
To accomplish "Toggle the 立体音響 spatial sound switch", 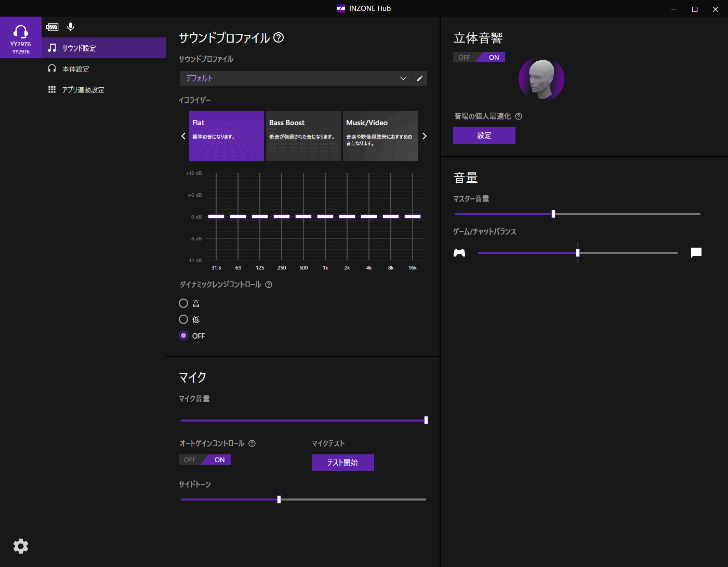I will click(x=479, y=58).
